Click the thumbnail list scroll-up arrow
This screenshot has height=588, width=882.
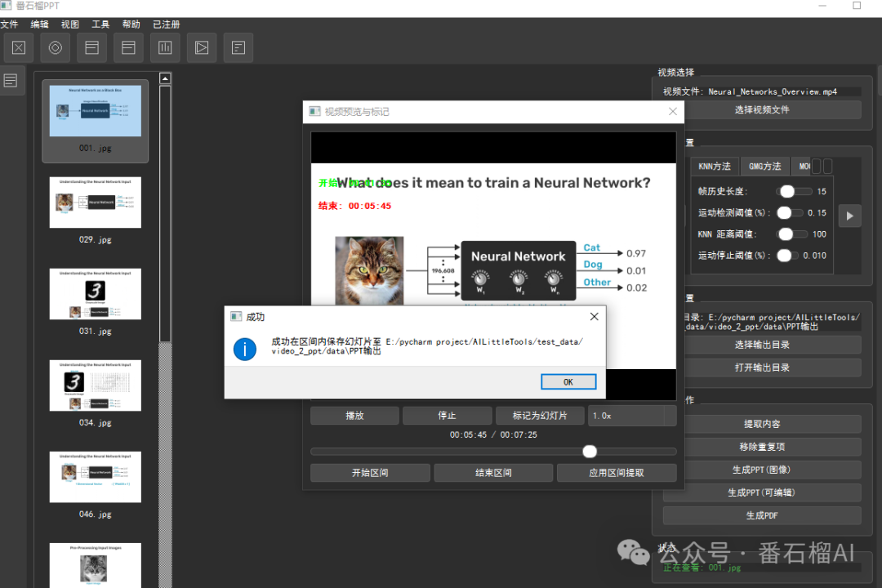(x=165, y=78)
